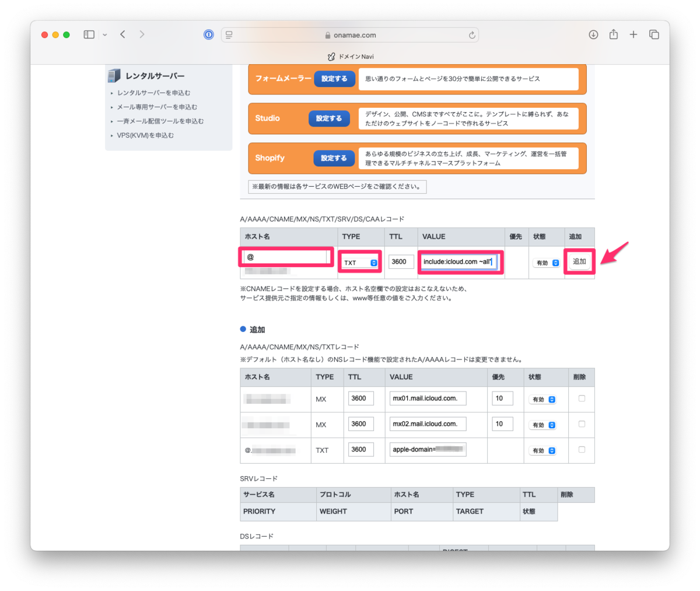Click the A/AAAA/CNAME/MX/NS/TXT/SRV/DS/CAAレコード heading
The width and height of the screenshot is (700, 591).
click(322, 219)
